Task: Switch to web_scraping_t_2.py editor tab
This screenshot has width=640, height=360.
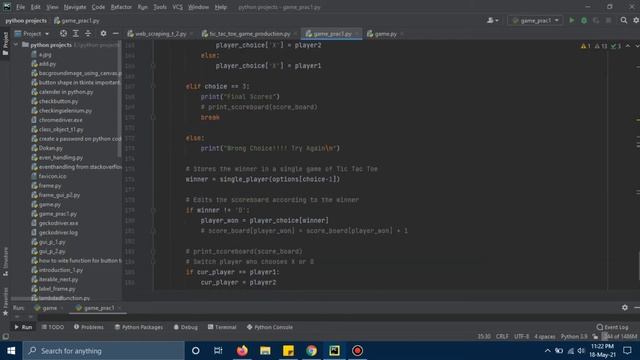Action: (x=160, y=34)
